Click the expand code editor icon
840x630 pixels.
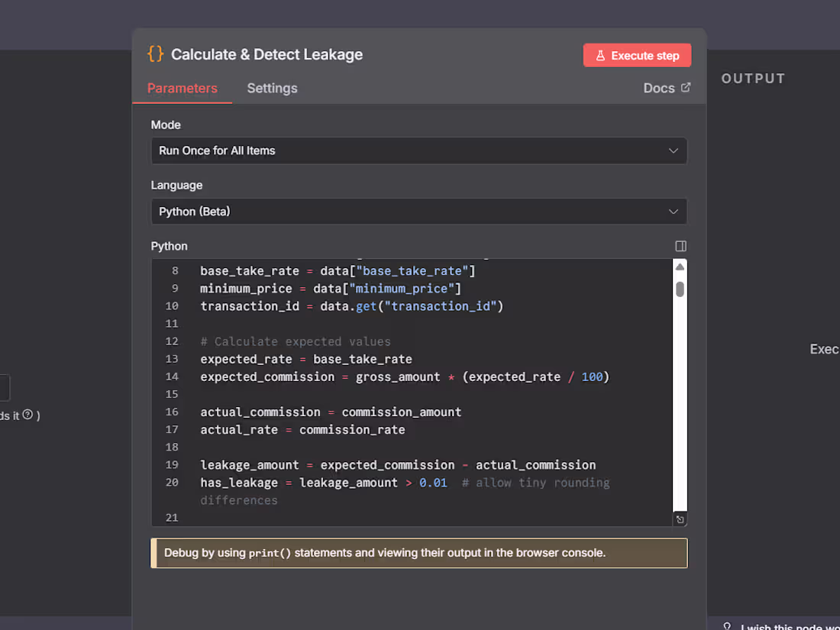[x=680, y=519]
